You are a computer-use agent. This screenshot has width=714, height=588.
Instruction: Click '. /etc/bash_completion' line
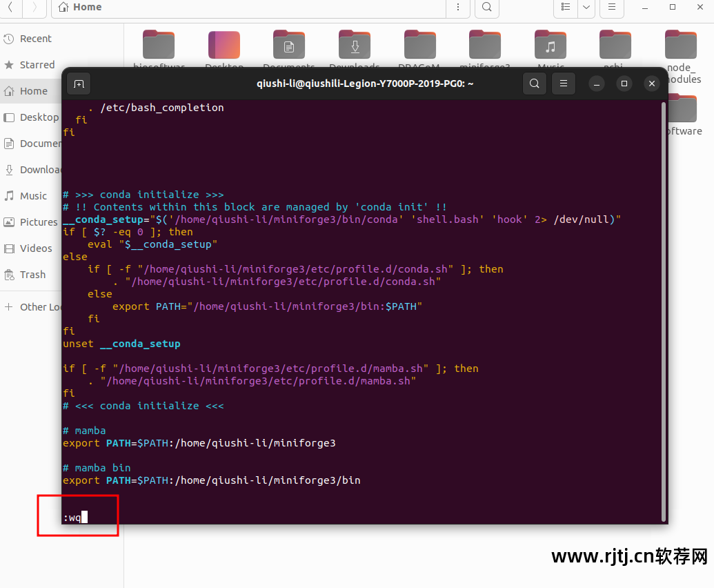[156, 108]
